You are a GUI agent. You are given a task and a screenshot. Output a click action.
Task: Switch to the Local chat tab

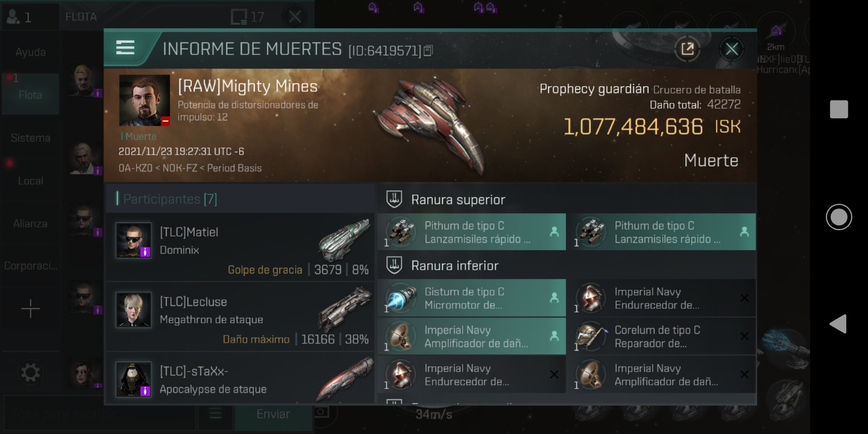(x=31, y=181)
